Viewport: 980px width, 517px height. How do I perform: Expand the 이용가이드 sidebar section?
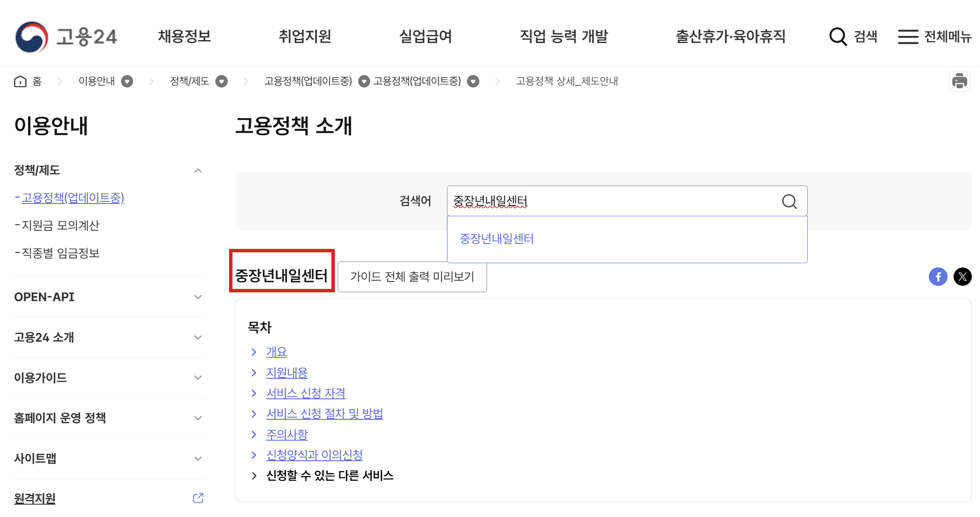pos(197,378)
